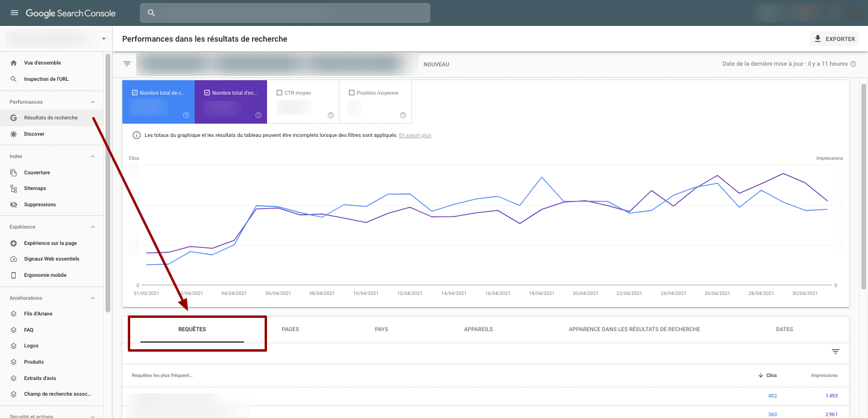The width and height of the screenshot is (868, 418).
Task: Expand the Sécurité et actions section
Action: pos(93,416)
